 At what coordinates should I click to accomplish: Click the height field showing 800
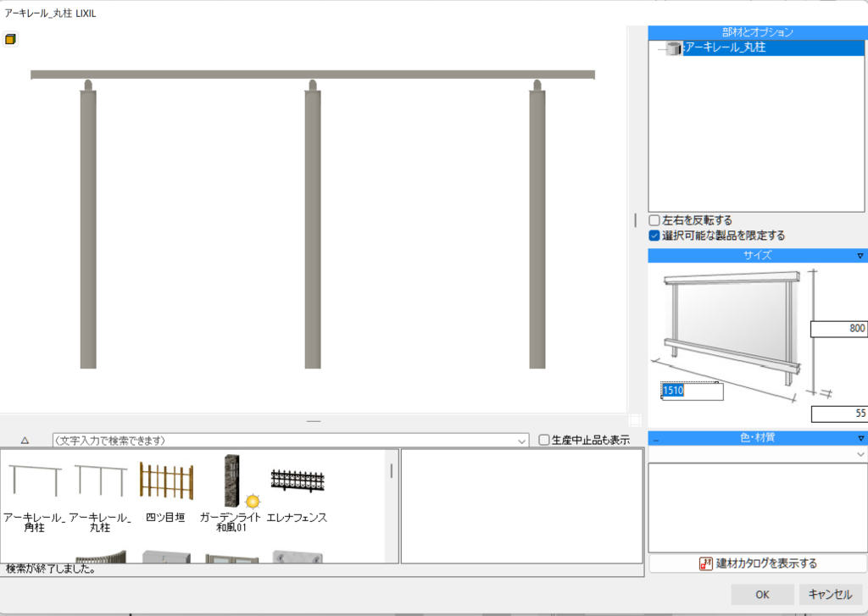(x=838, y=330)
